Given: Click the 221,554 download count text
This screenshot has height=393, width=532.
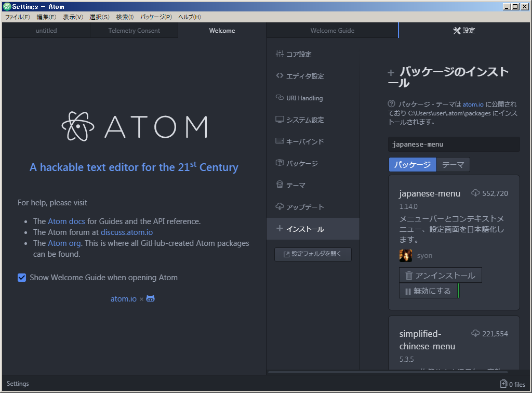Looking at the screenshot, I should 495,334.
